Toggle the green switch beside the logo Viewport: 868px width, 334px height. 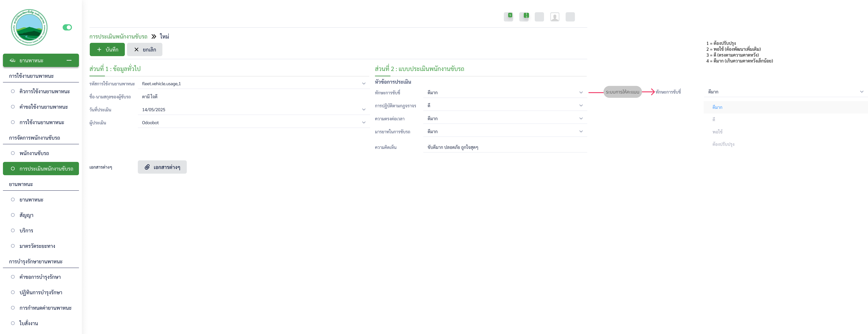click(x=67, y=27)
